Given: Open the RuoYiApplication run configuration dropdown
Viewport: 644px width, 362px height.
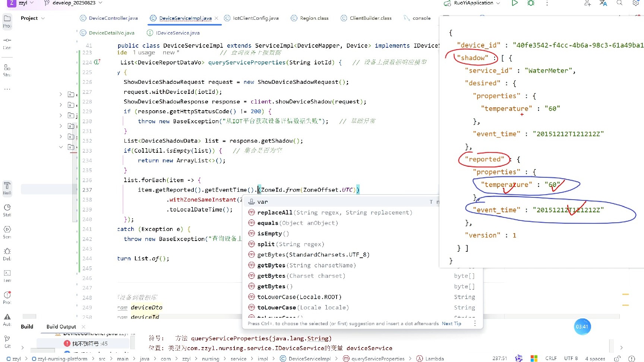Looking at the screenshot, I should pyautogui.click(x=472, y=3).
